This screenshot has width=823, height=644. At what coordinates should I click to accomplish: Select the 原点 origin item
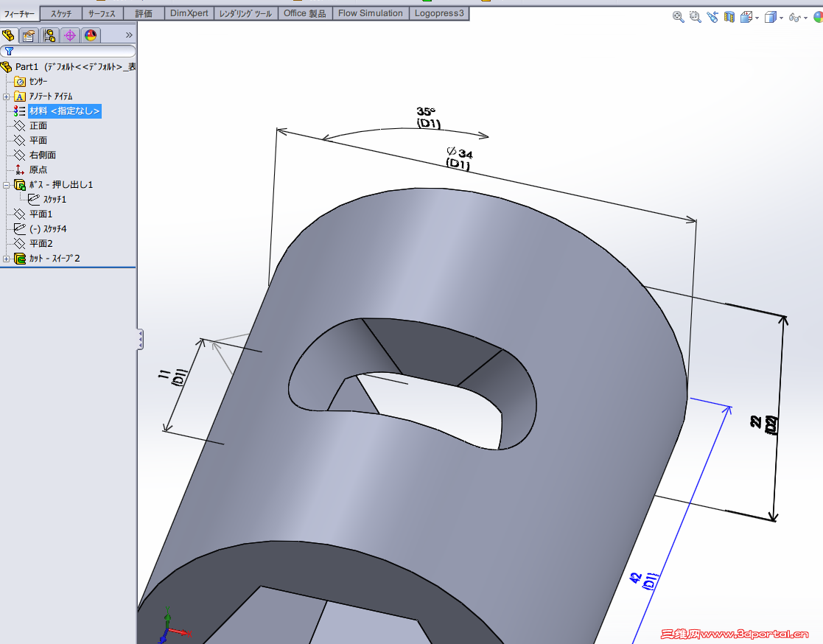point(38,170)
